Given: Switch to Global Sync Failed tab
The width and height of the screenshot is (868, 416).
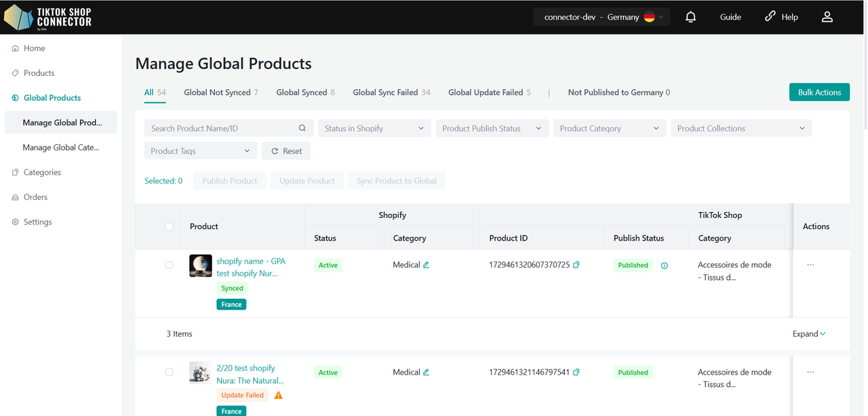Looking at the screenshot, I should point(391,92).
